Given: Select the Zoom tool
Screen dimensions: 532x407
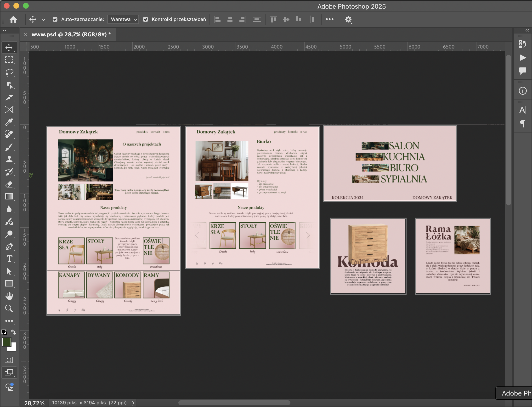Looking at the screenshot, I should 9,309.
